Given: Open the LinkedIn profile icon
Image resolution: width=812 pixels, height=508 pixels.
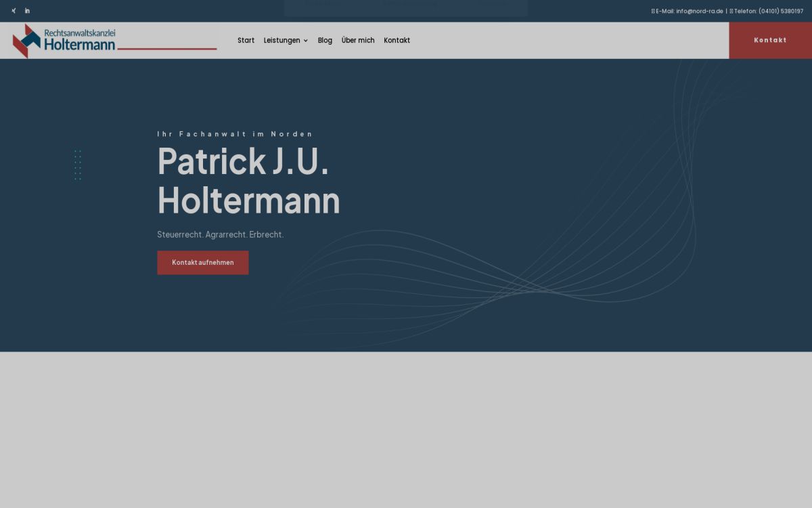Looking at the screenshot, I should point(27,11).
